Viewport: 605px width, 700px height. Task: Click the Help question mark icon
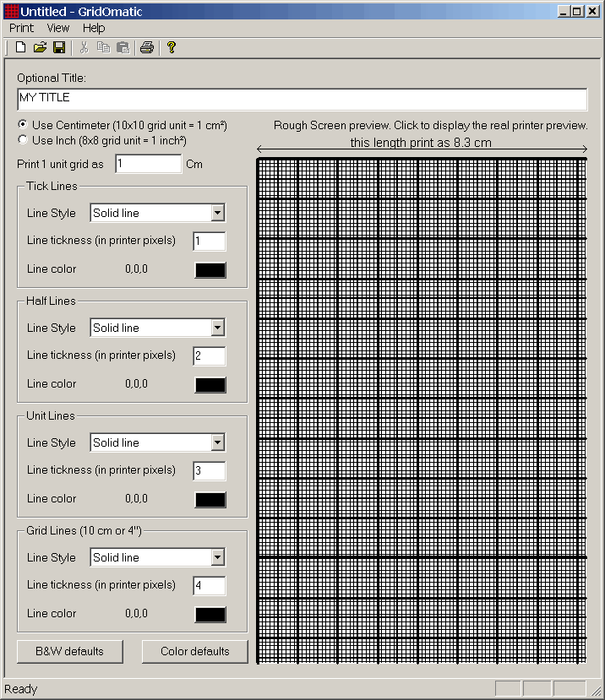pos(171,47)
